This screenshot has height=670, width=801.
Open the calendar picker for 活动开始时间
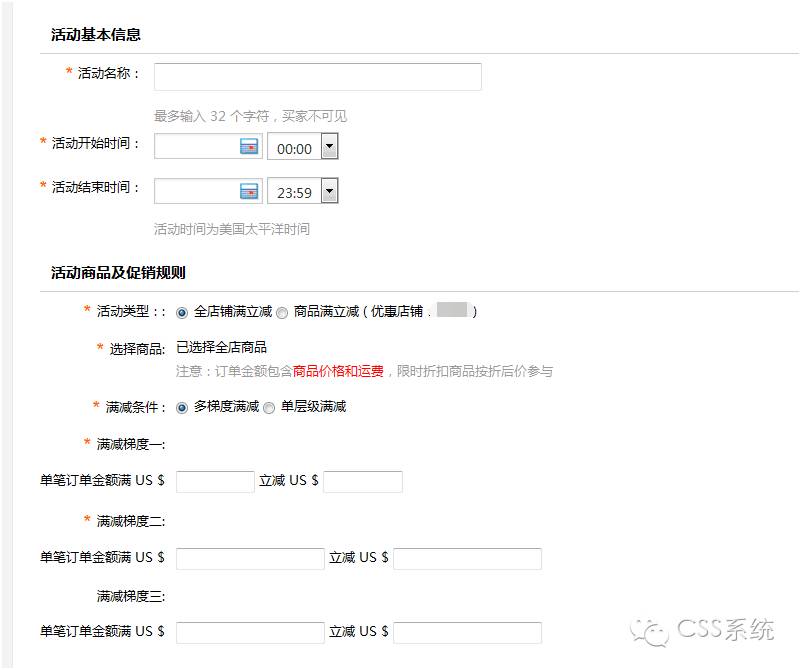[249, 147]
